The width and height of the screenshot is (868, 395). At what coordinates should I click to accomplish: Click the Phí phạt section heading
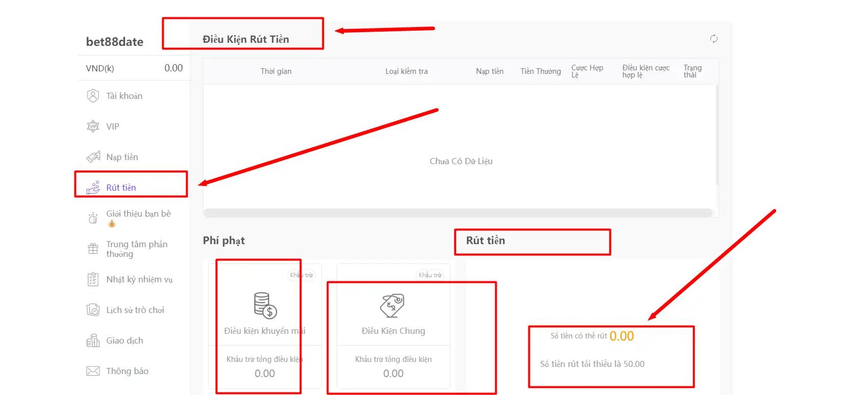[x=224, y=241]
